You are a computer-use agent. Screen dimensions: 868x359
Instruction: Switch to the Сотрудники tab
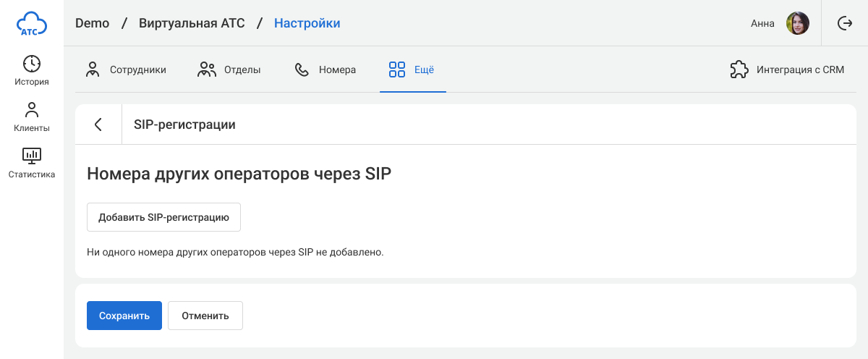tap(126, 69)
